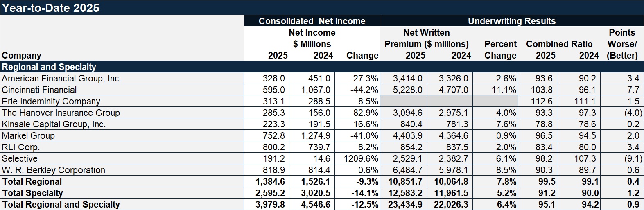Select the RLI Corp. row label

[x=21, y=147]
